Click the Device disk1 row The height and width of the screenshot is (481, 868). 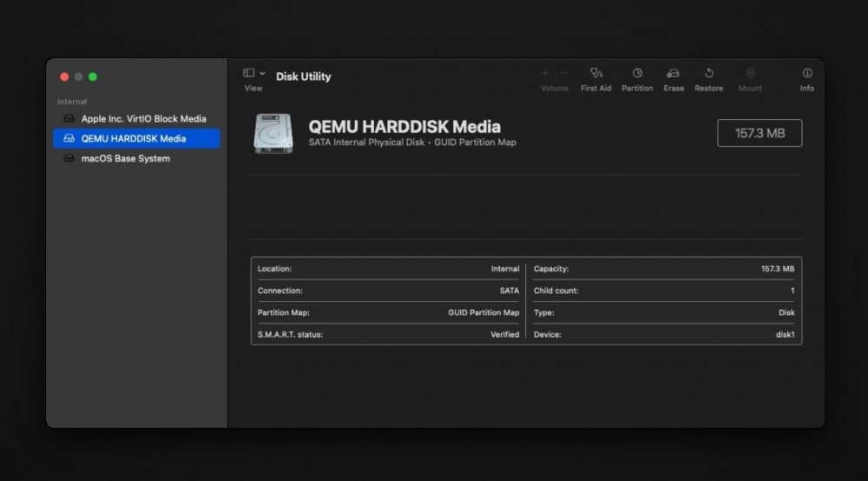(x=664, y=334)
